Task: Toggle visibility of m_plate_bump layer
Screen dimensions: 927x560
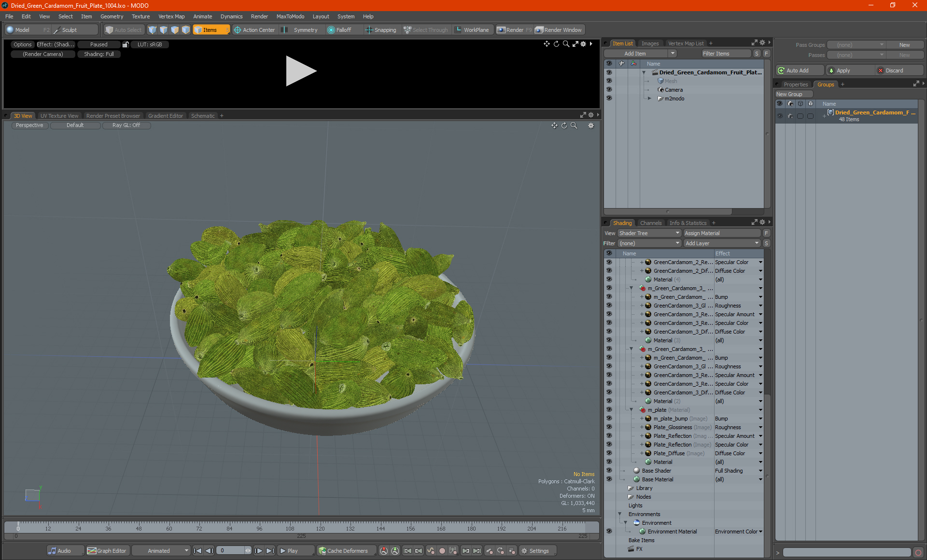Action: [x=609, y=419]
